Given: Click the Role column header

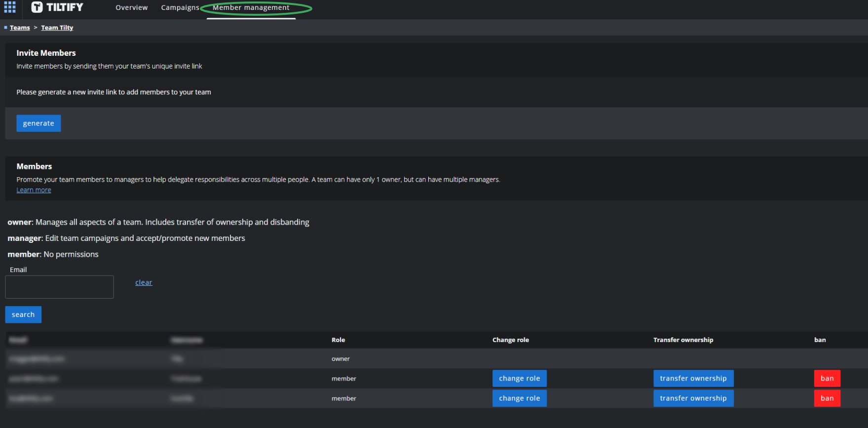Looking at the screenshot, I should click(338, 340).
